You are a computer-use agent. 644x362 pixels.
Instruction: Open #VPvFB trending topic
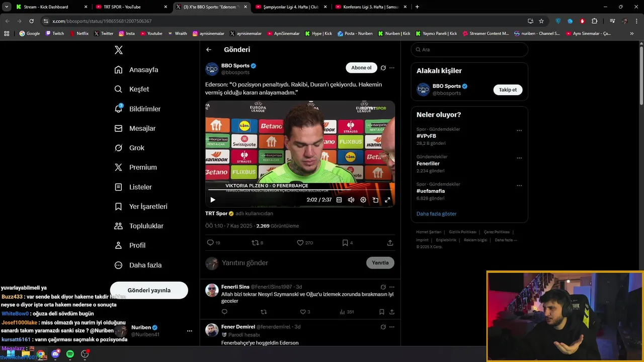(x=426, y=136)
